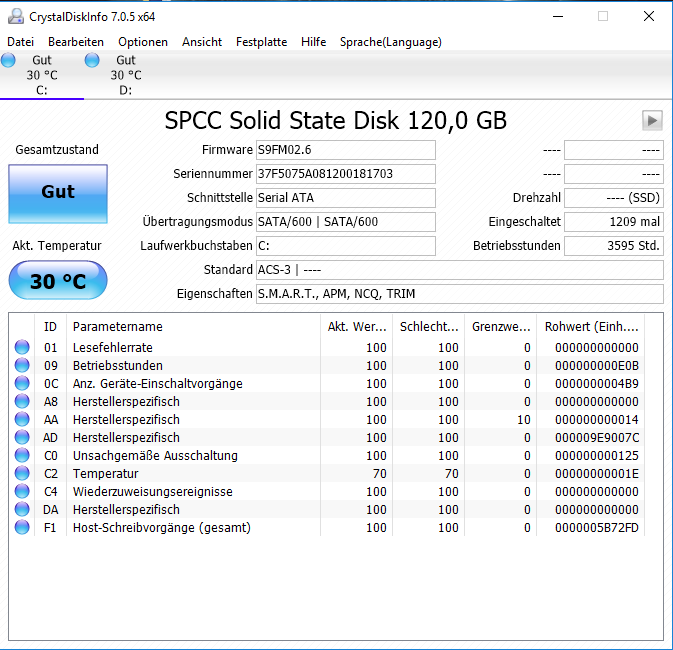Open the Hilfe menu
Image resolution: width=673 pixels, height=650 pixels.
pos(313,42)
